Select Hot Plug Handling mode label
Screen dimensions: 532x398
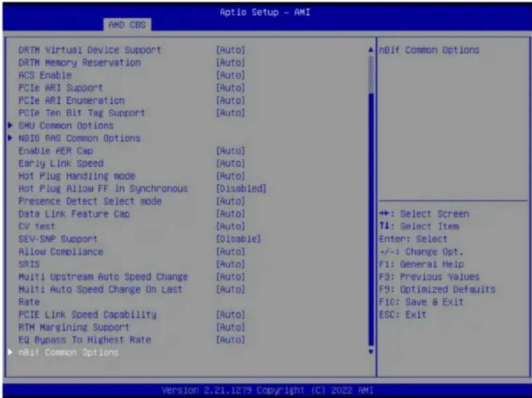point(77,176)
